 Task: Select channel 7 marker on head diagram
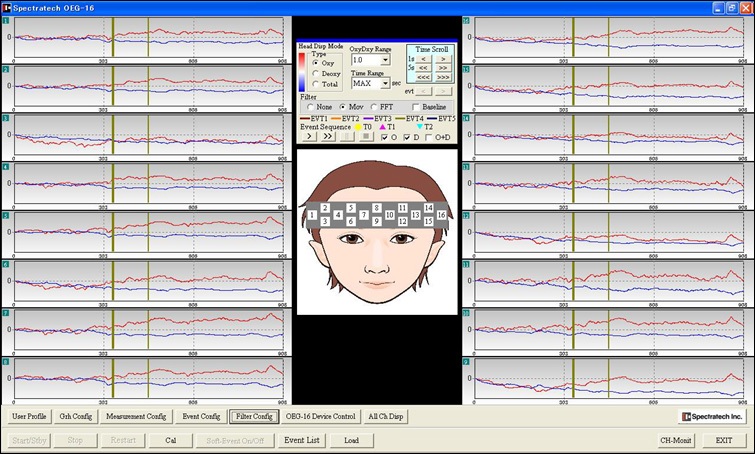364,215
